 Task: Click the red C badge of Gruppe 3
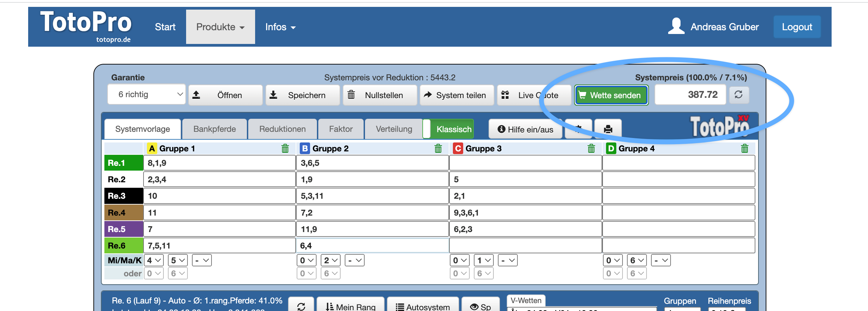(x=458, y=149)
